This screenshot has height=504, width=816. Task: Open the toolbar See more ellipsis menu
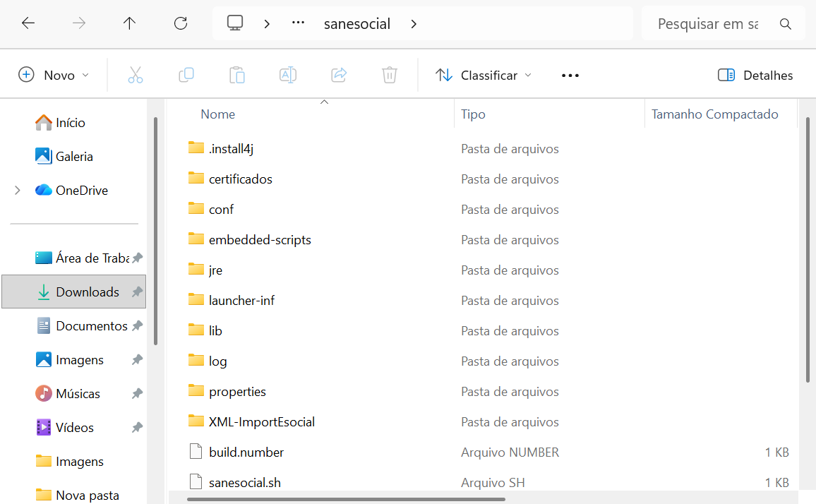[x=570, y=76]
